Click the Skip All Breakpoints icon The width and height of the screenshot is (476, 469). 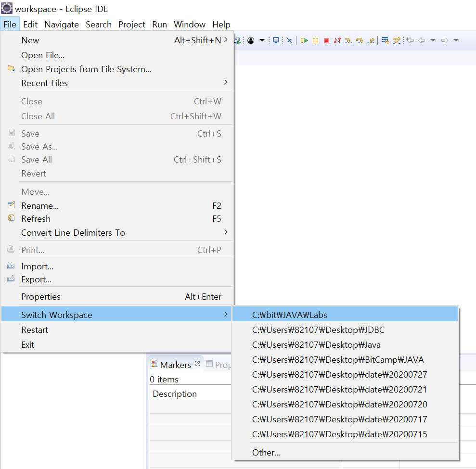[x=289, y=40]
